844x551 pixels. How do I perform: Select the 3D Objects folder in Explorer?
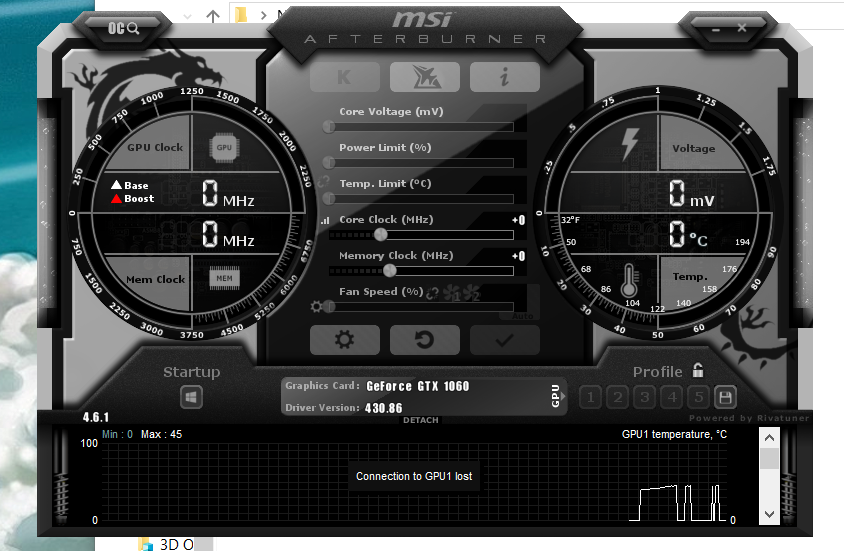pos(167,544)
